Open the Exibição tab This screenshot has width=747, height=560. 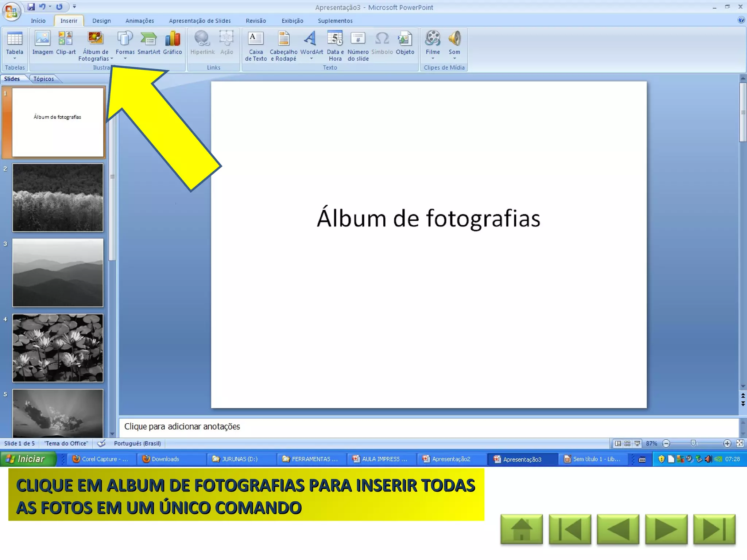(292, 21)
